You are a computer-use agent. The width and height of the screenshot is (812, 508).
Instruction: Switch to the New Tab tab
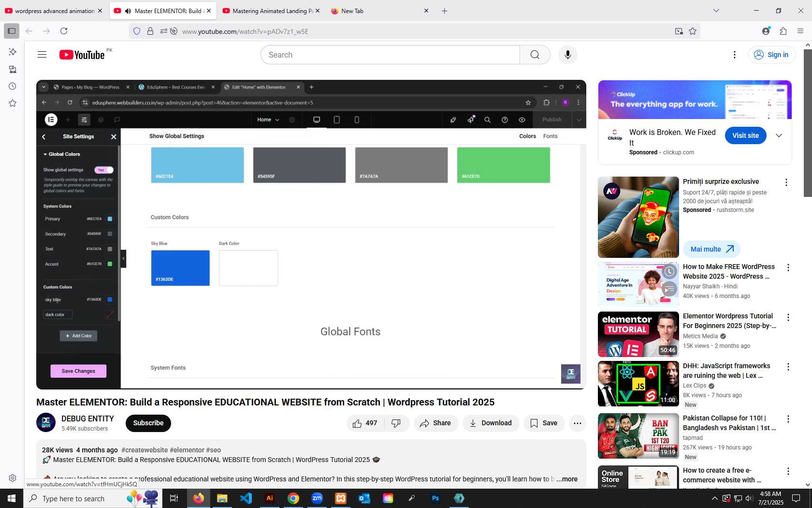(380, 11)
